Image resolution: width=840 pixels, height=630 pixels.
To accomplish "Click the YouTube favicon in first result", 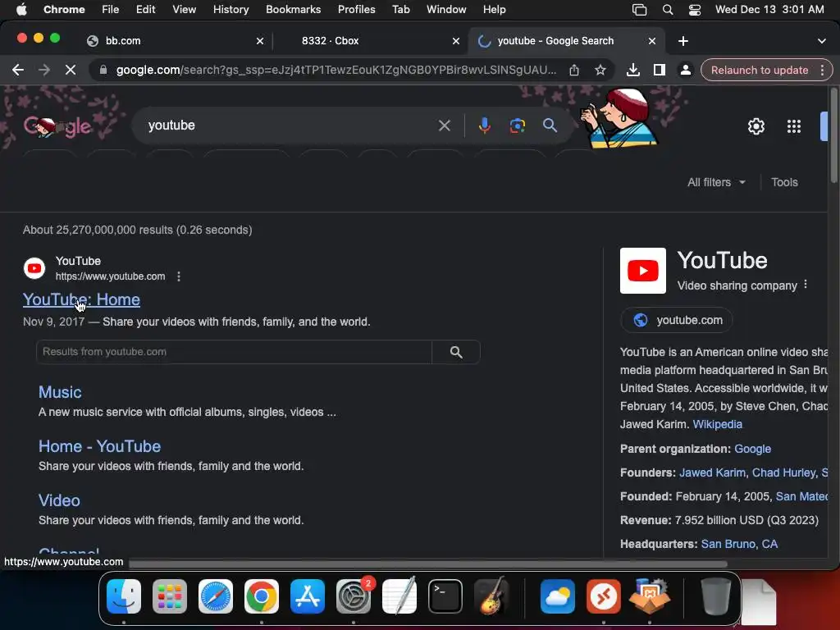I will coord(34,268).
